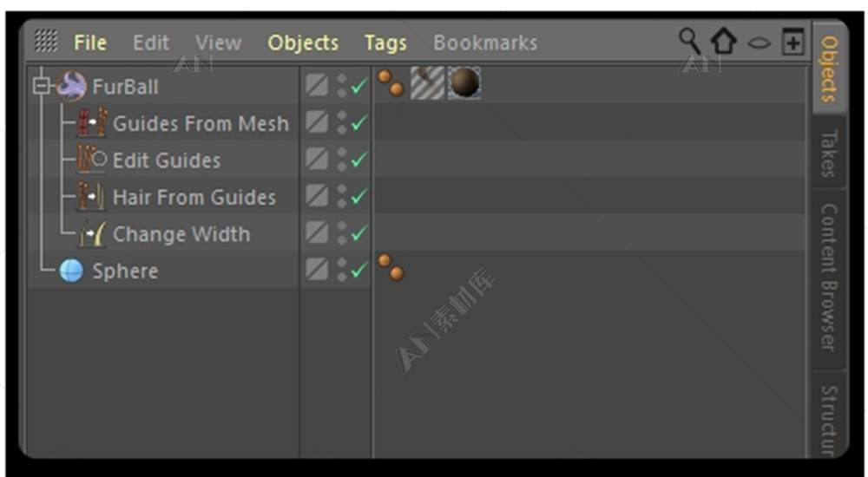Click the Edit Guides node icon
The width and height of the screenshot is (868, 477).
[x=91, y=160]
